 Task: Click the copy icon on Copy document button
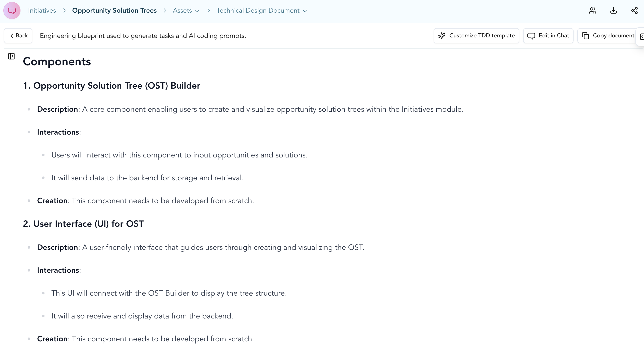585,35
